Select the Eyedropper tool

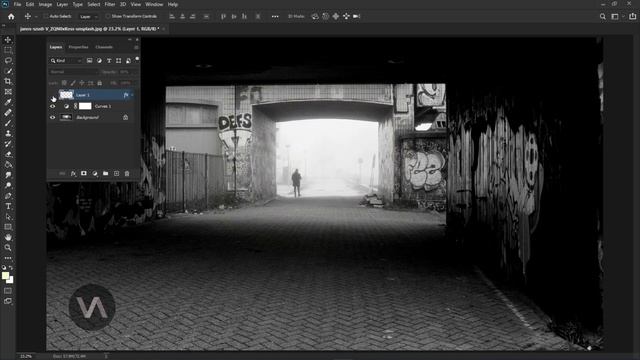tap(8, 102)
